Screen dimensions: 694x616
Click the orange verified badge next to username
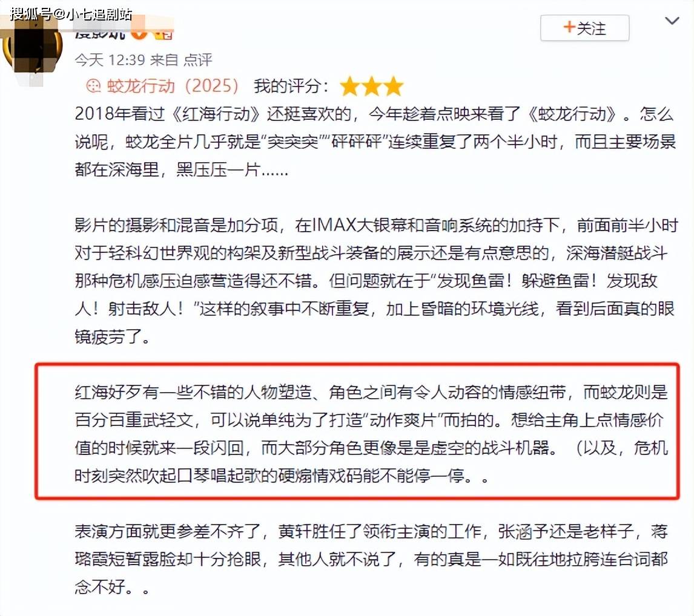[x=139, y=33]
